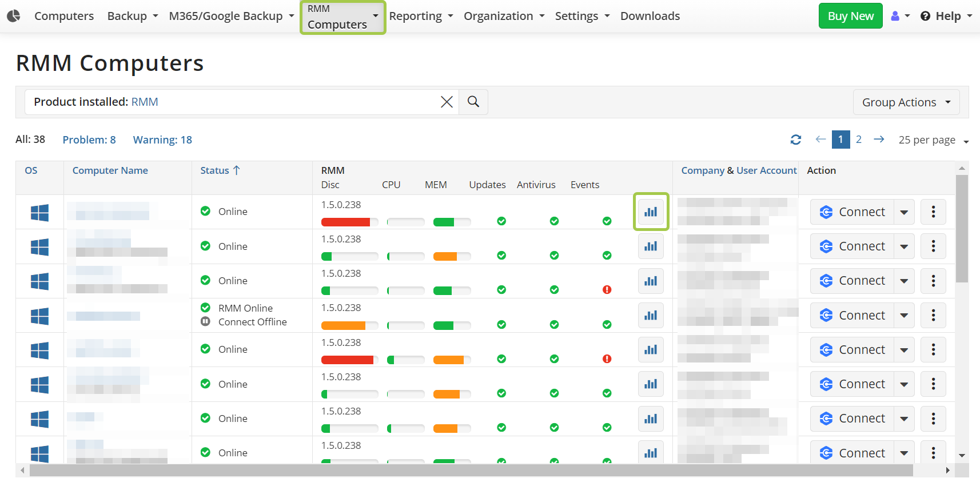Open the Reporting menu
Viewport: 980px width, 486px height.
coord(421,16)
